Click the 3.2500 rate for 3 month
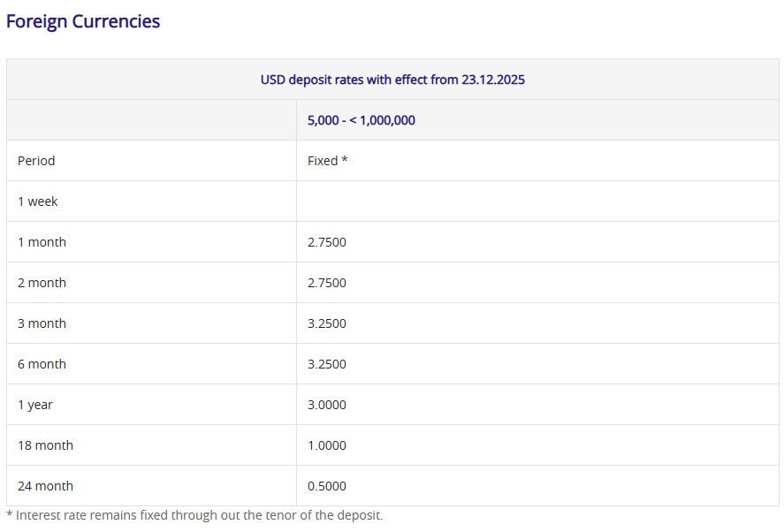The width and height of the screenshot is (784, 532). [327, 323]
